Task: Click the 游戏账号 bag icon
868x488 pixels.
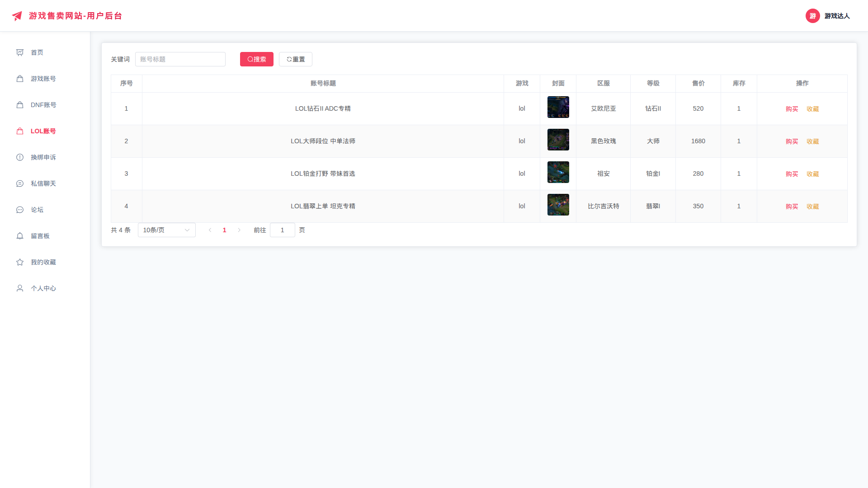Action: click(x=20, y=79)
